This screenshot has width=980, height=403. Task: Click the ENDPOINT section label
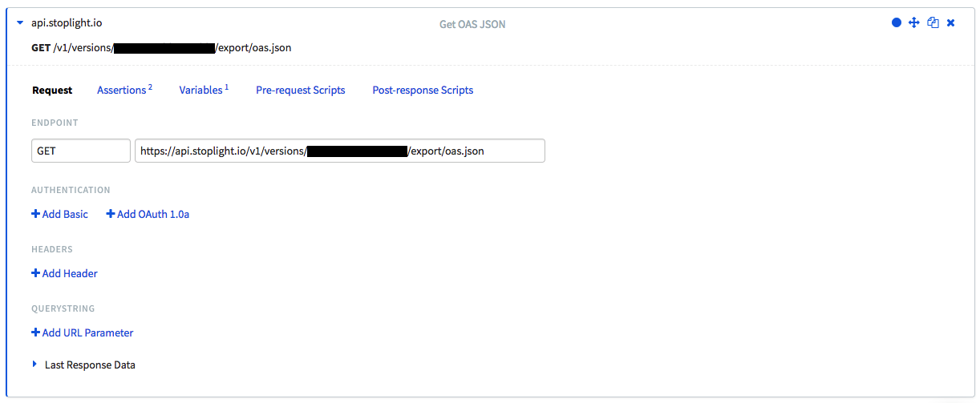[x=55, y=123]
